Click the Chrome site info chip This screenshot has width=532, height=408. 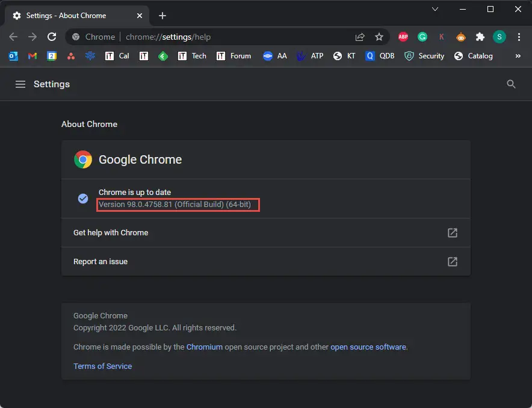coord(94,37)
